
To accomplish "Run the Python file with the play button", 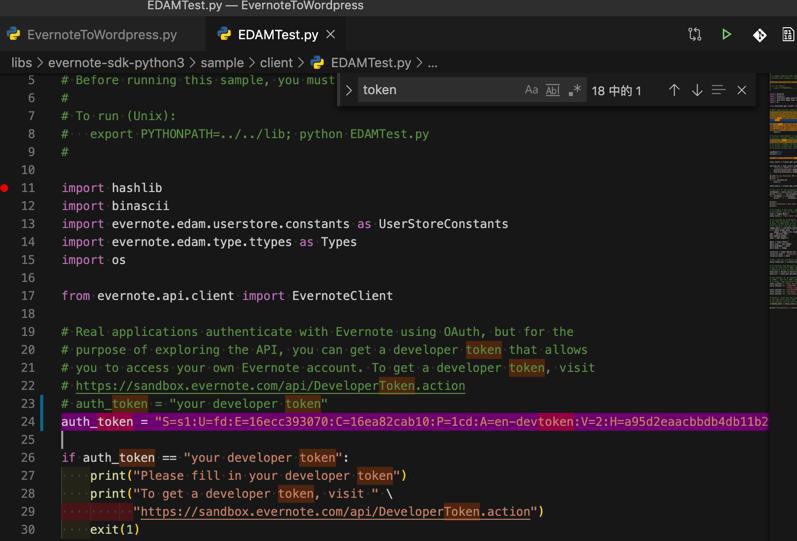I will coord(726,34).
